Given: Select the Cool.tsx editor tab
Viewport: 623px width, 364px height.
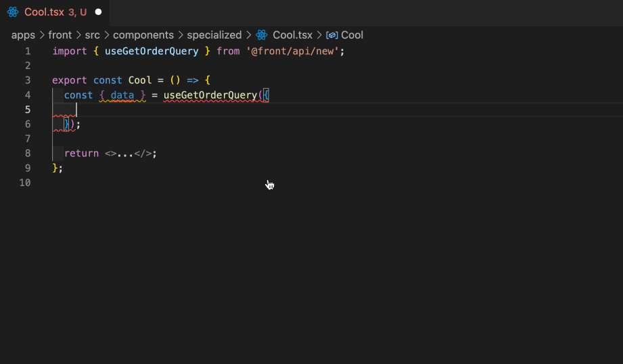Looking at the screenshot, I should 55,12.
